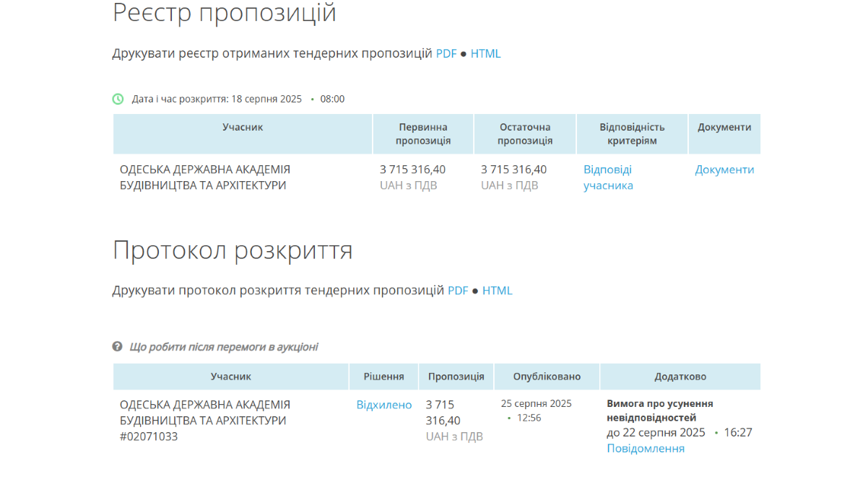Open the 'Повідомлення' link

[646, 448]
